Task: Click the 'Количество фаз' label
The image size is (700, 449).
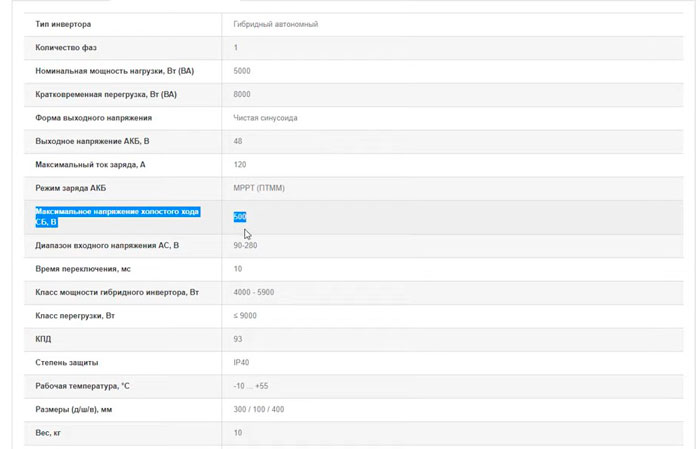Action: pyautogui.click(x=66, y=48)
